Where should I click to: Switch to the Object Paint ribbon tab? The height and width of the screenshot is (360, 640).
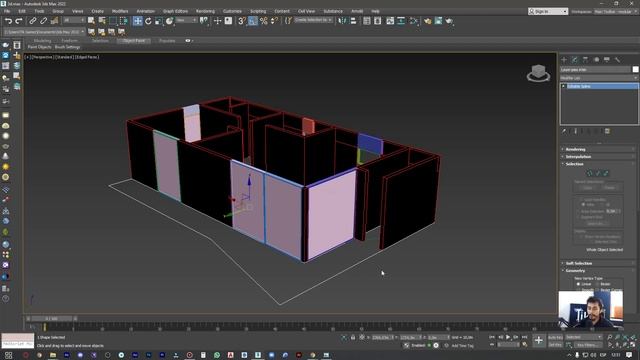[x=134, y=41]
